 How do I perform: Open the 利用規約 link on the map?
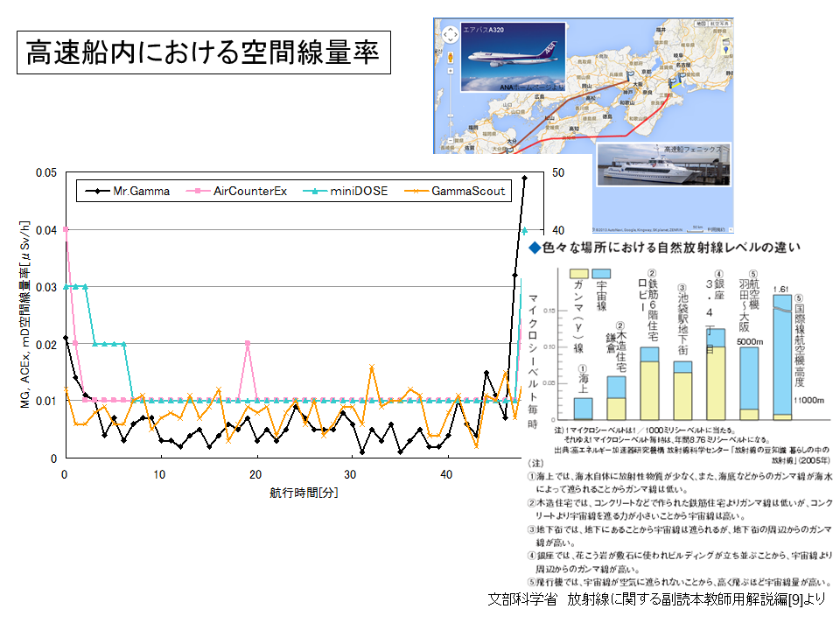[x=715, y=229]
